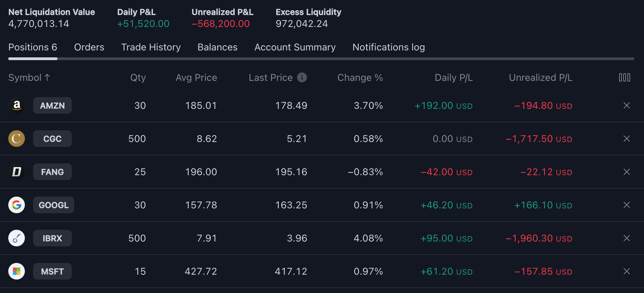
Task: Open the Trade History tab
Action: tap(151, 47)
